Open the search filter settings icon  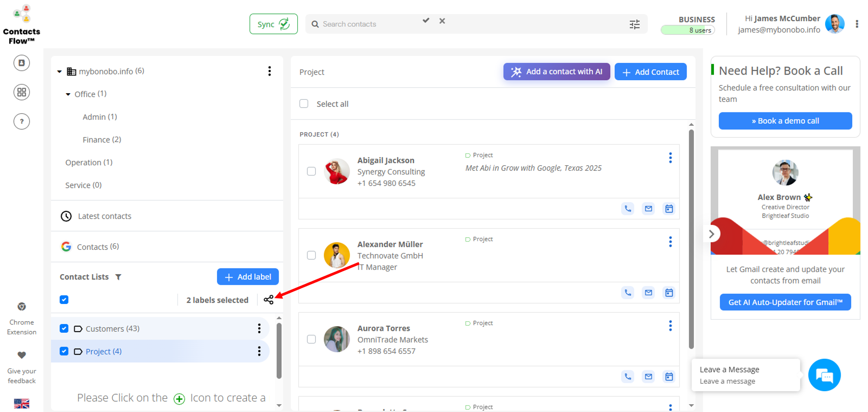coord(635,24)
